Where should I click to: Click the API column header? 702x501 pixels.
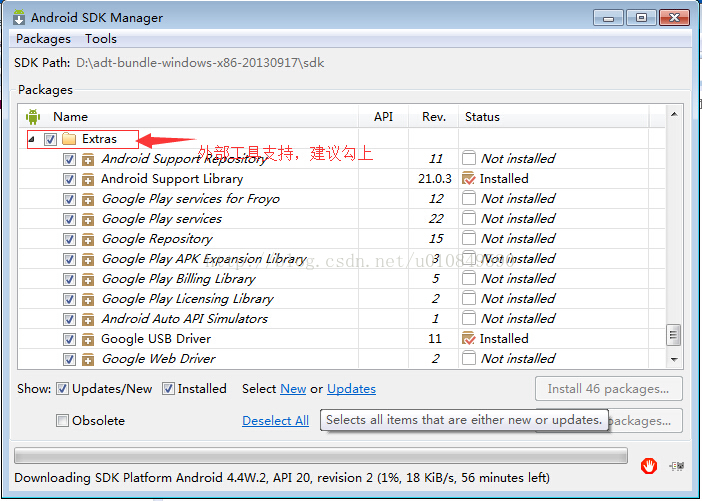[x=383, y=117]
